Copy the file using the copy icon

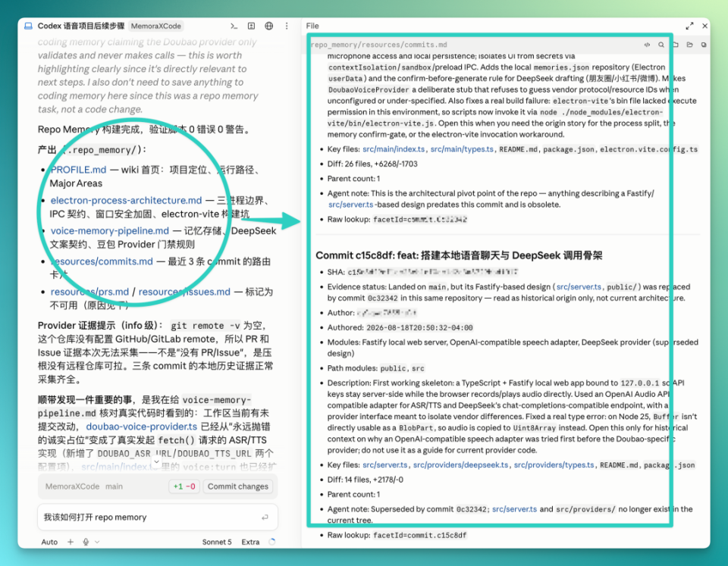(704, 45)
